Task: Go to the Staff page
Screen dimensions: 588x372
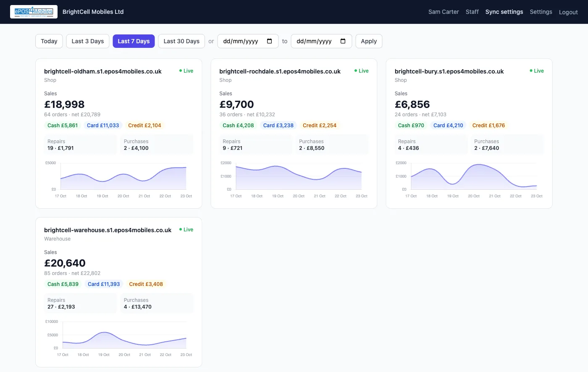Action: point(472,12)
